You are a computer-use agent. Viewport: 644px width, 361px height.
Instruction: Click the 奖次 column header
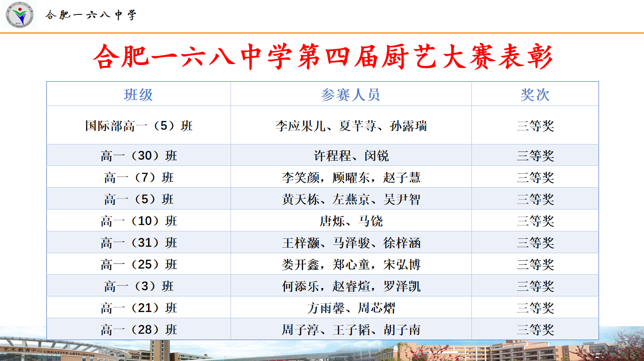tap(535, 94)
